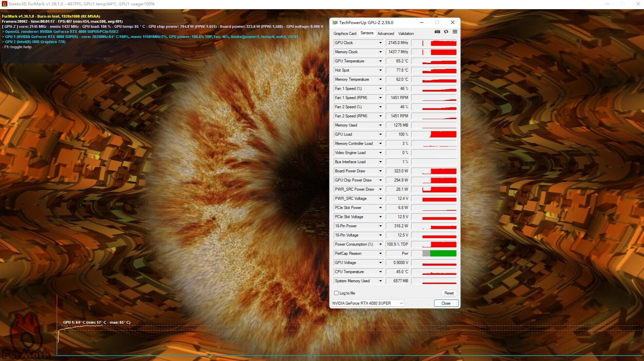The image size is (644, 361).
Task: Close the GPU-Z window with X
Action: [452, 22]
